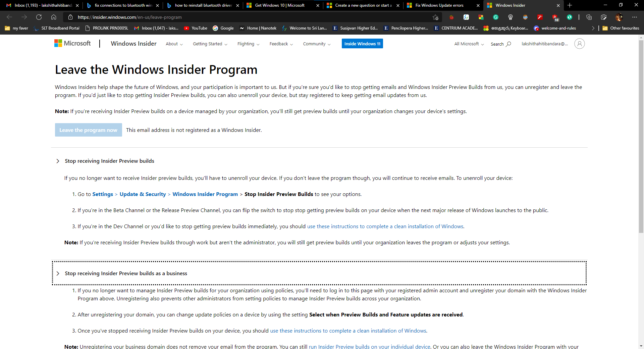
Task: Add this page to favourites
Action: pos(435,17)
